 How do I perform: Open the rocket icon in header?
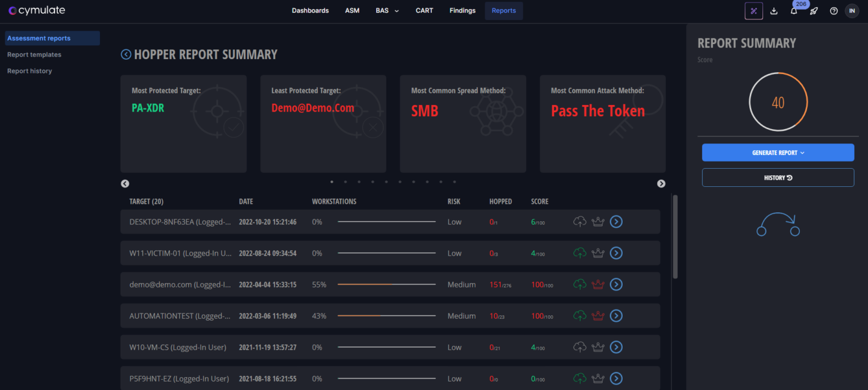[x=814, y=11]
